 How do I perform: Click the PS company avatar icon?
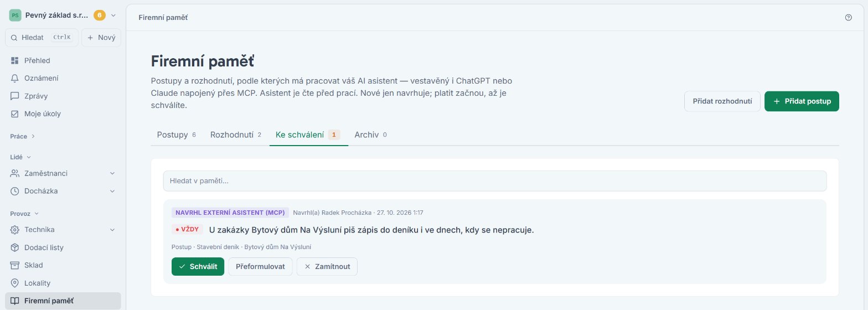tap(15, 15)
